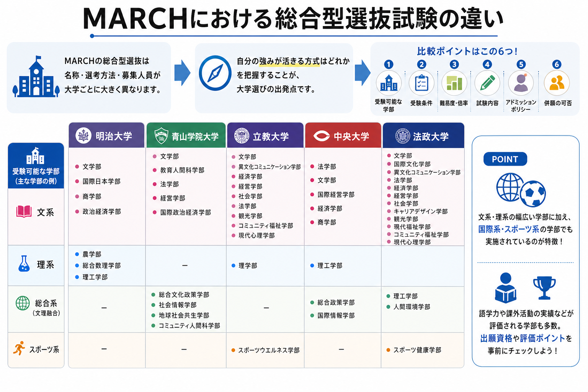Click 国際政治経済学部 under 青山学院大学
This screenshot has height=392, width=588.
[x=185, y=212]
